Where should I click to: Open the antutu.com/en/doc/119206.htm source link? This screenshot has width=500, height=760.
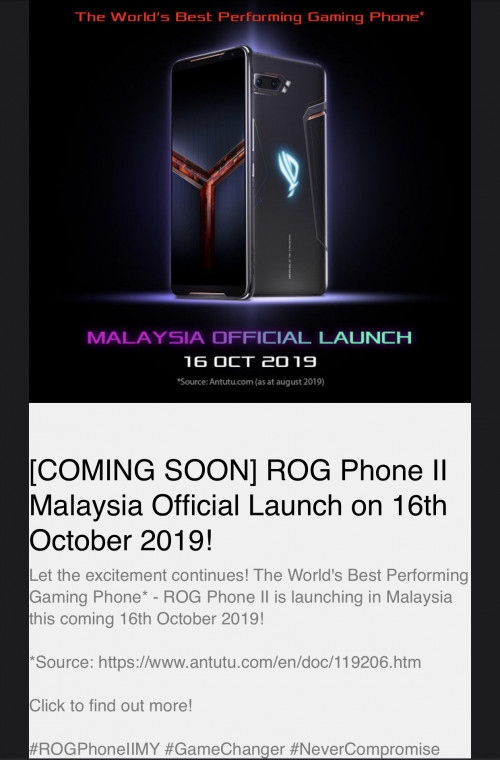(260, 662)
